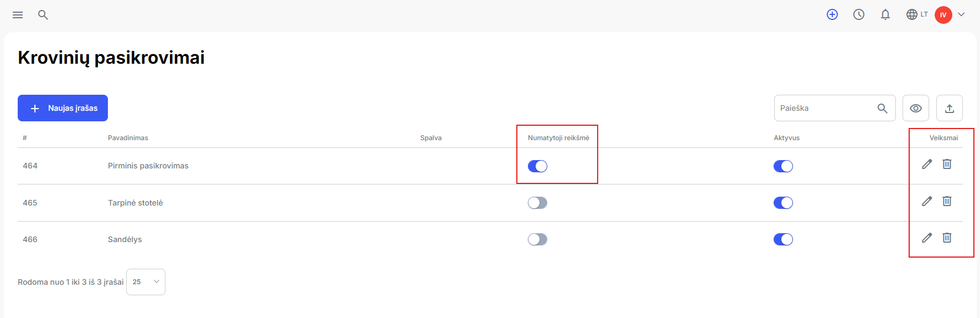Click the export upload icon button

pyautogui.click(x=950, y=108)
